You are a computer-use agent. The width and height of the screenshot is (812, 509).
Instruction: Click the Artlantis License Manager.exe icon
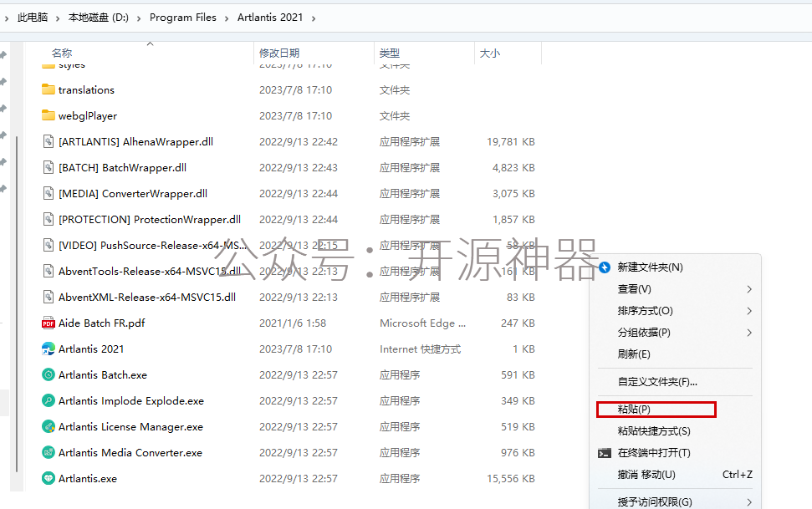49,426
